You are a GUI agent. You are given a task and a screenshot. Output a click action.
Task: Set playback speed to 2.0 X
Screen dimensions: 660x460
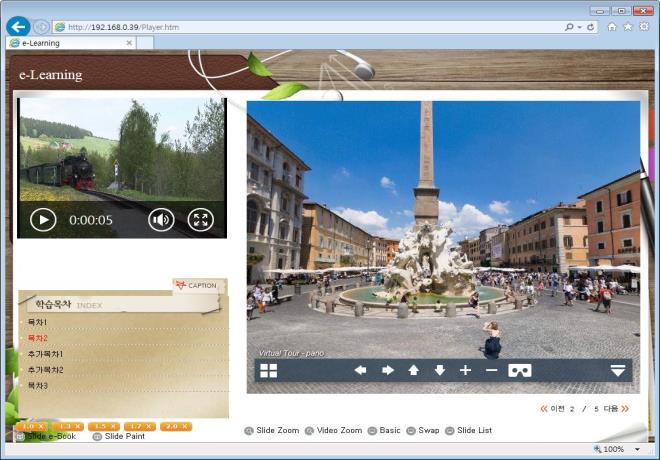pyautogui.click(x=176, y=426)
